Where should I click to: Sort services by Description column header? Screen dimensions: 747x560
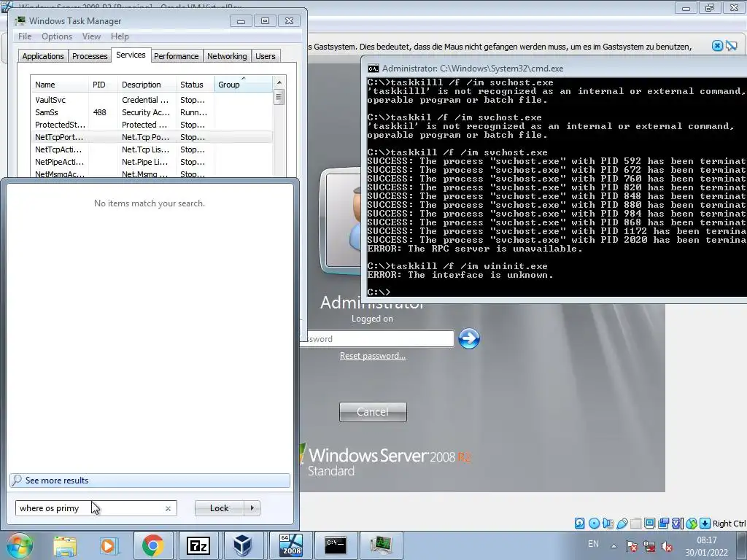(x=147, y=85)
